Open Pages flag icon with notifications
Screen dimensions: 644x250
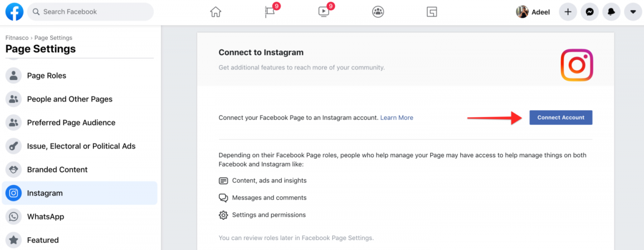coord(271,12)
